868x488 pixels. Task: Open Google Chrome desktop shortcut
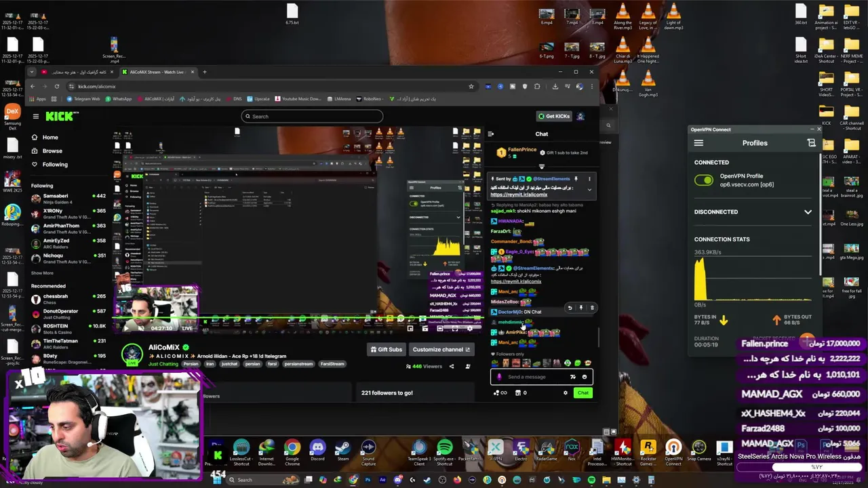tap(292, 451)
